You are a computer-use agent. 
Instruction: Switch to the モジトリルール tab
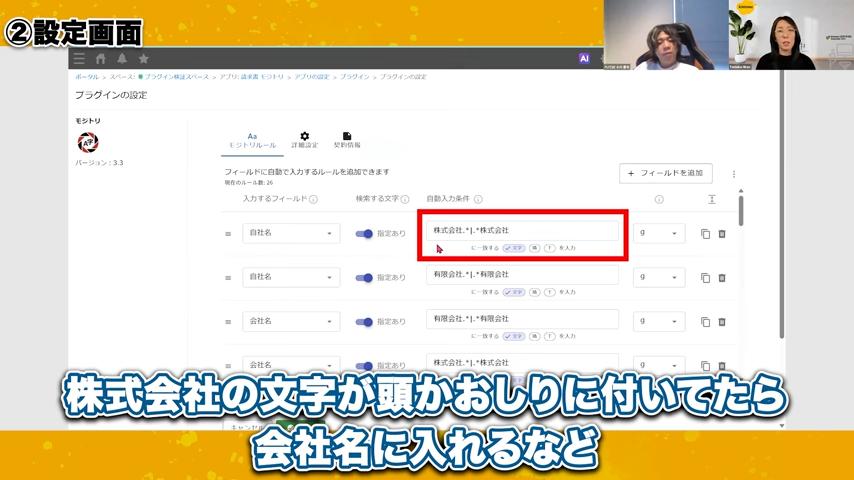(252, 141)
